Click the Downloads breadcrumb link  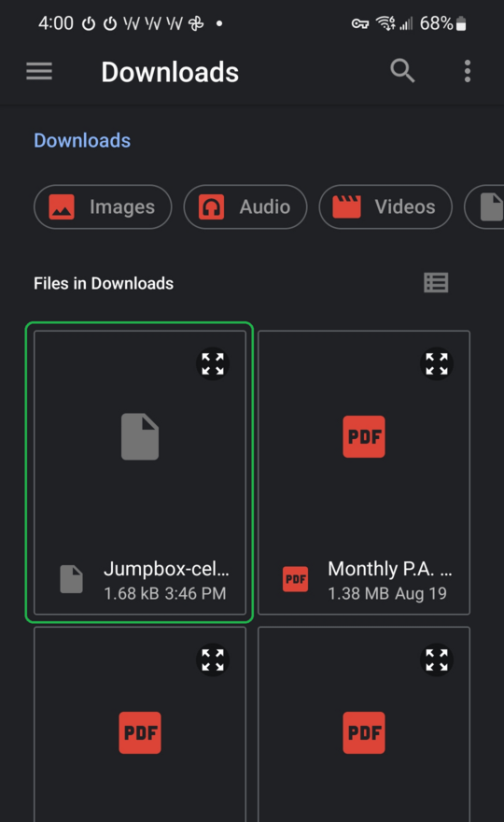82,140
